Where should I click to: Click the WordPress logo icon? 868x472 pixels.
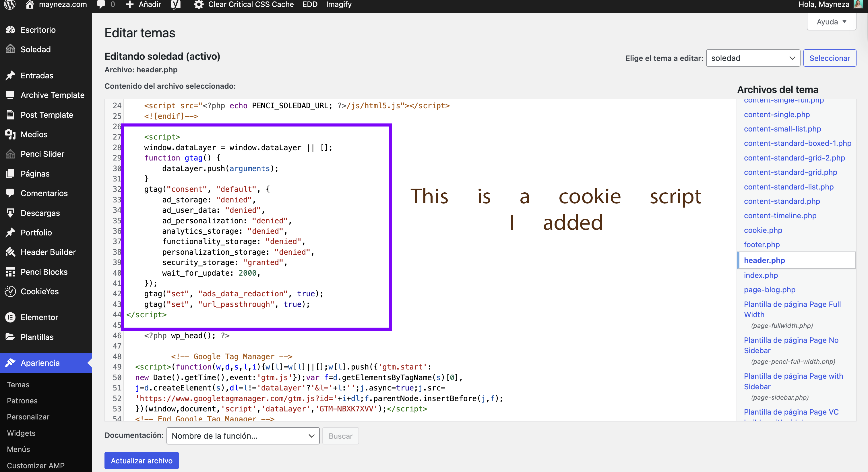[10, 5]
